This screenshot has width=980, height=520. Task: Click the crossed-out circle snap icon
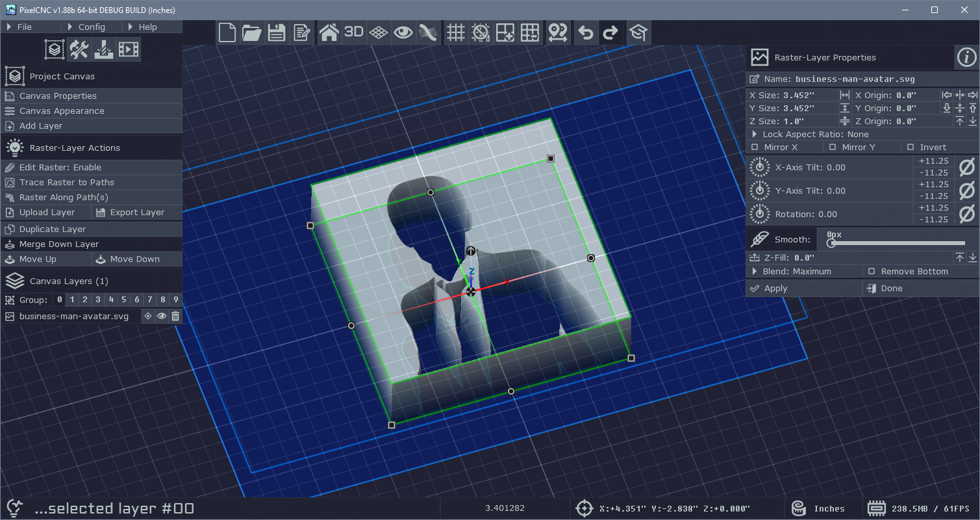pyautogui.click(x=481, y=32)
